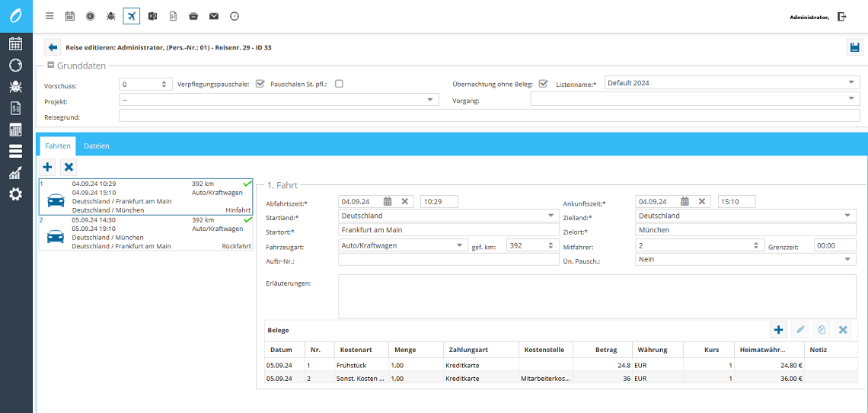The width and height of the screenshot is (868, 413).
Task: Click the blue back arrow button
Action: click(53, 47)
